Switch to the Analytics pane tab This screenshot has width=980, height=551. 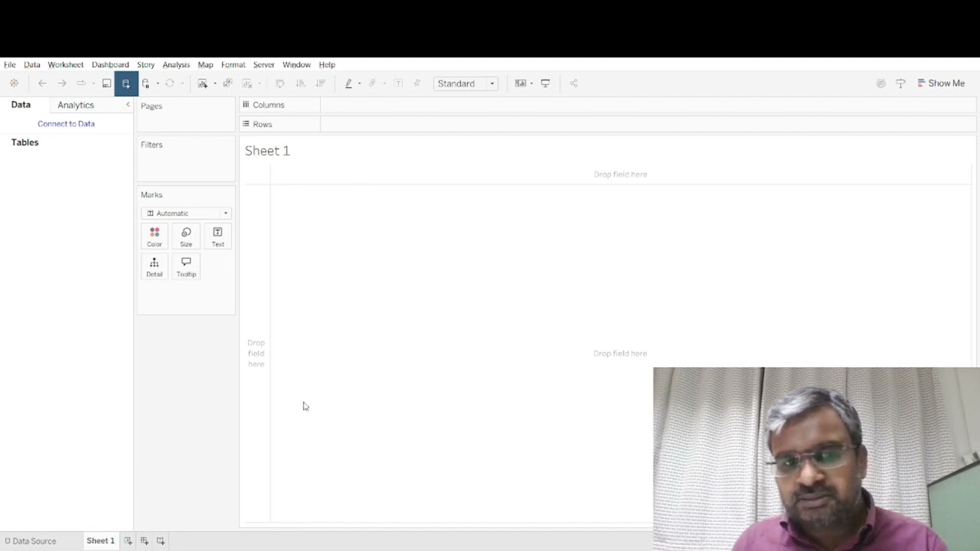(76, 105)
